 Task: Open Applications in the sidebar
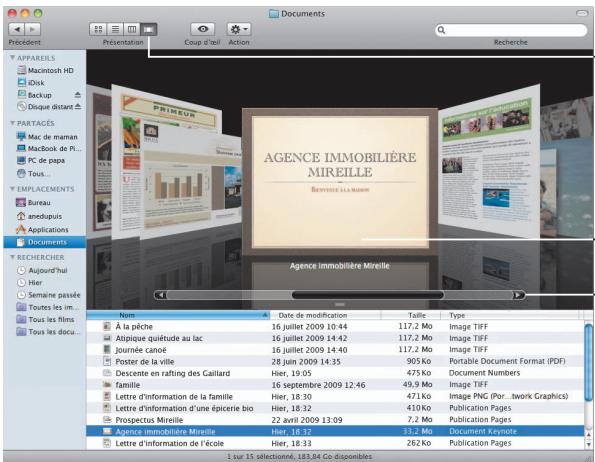pos(42,229)
